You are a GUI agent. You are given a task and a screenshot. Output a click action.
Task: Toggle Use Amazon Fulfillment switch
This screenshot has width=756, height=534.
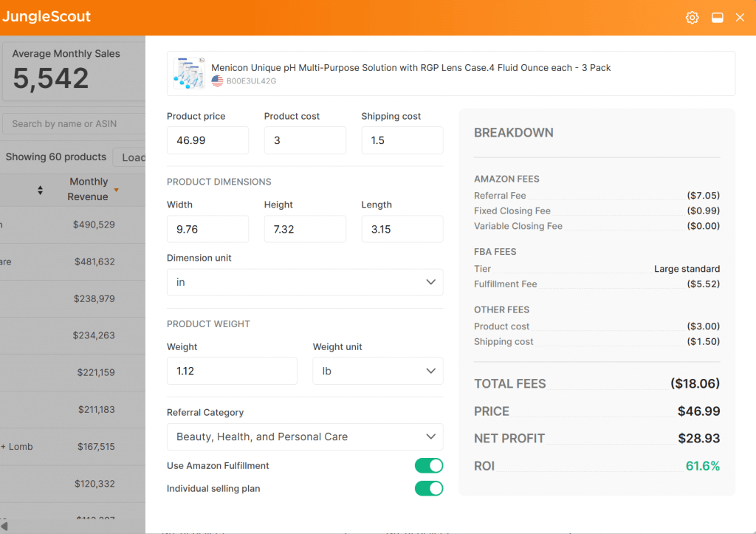click(429, 465)
